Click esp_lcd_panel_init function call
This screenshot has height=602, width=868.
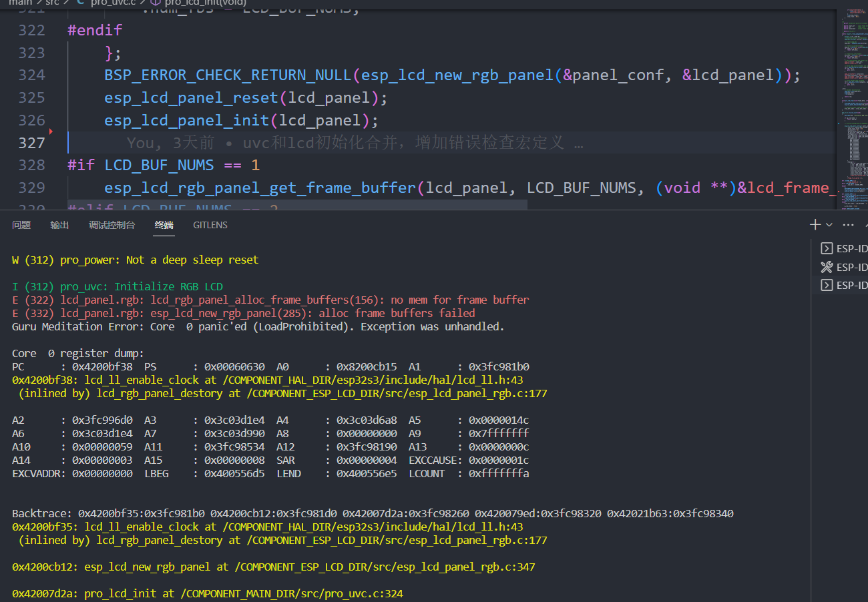coord(186,120)
